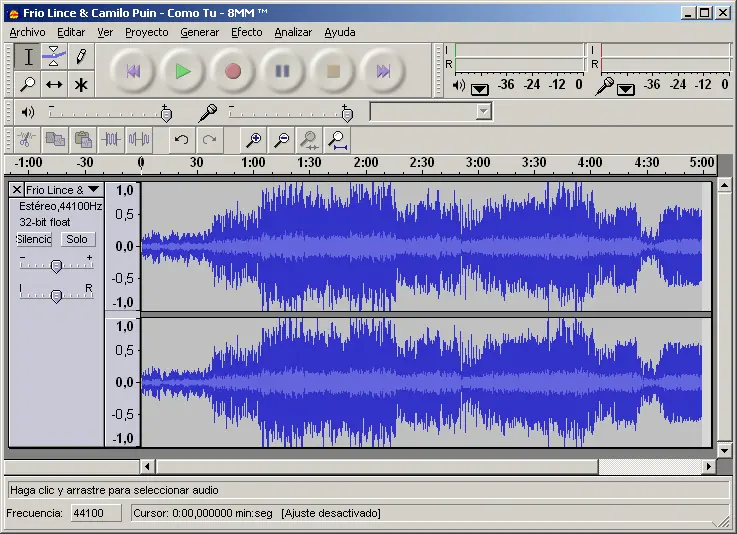Select the Multi-tool asterisk mode
Viewport: 737px width, 534px height.
pyautogui.click(x=81, y=84)
